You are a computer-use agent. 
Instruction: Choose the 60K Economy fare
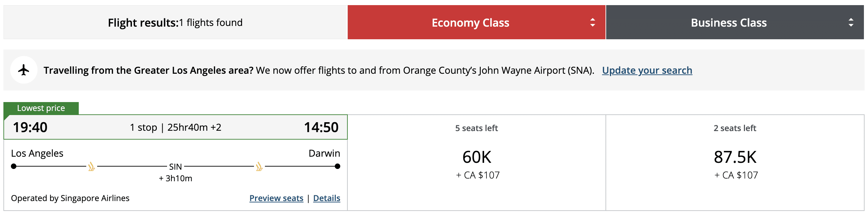pos(477,157)
